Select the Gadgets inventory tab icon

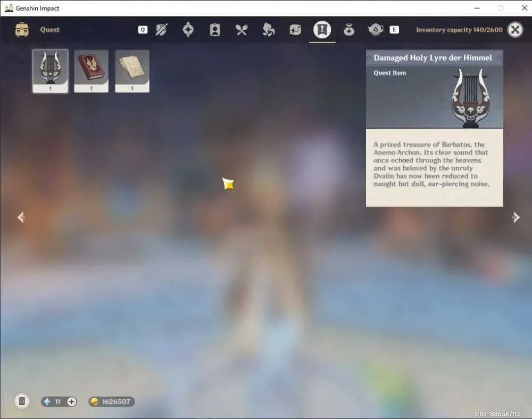(295, 30)
